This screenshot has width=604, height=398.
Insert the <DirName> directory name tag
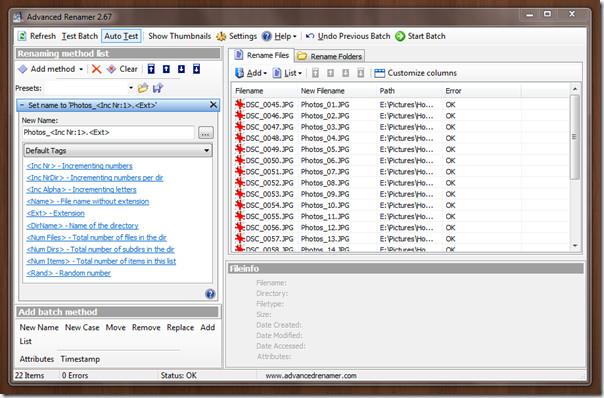(82, 226)
